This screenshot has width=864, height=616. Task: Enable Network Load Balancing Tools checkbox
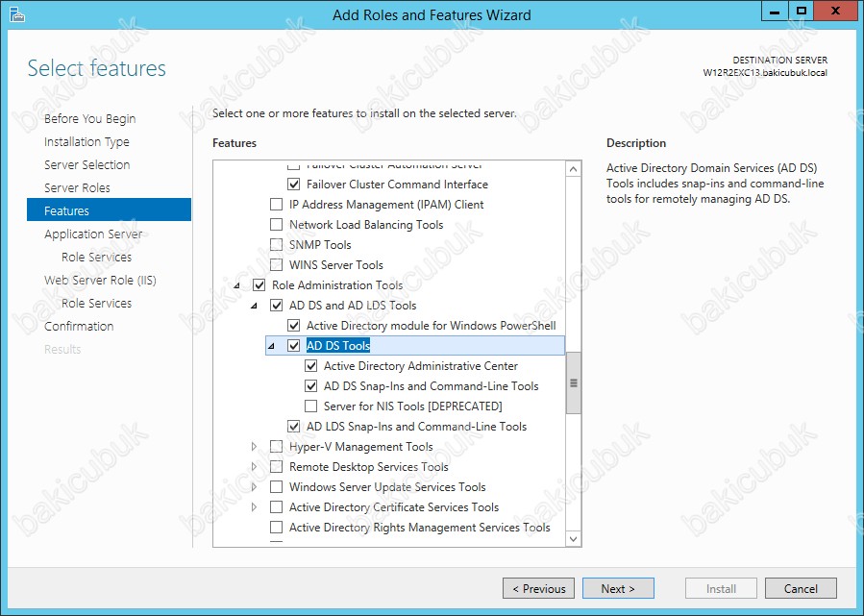[276, 225]
